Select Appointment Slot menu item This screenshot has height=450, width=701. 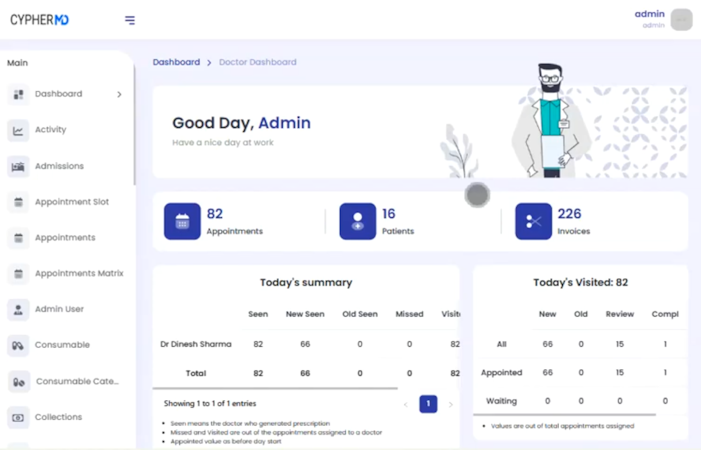[72, 202]
